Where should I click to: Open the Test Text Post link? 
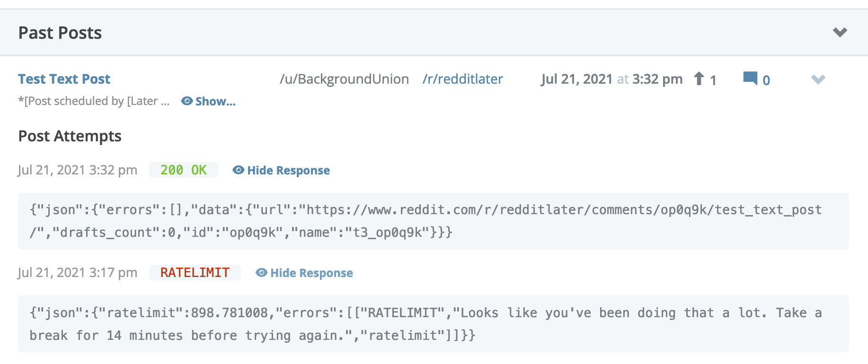64,79
